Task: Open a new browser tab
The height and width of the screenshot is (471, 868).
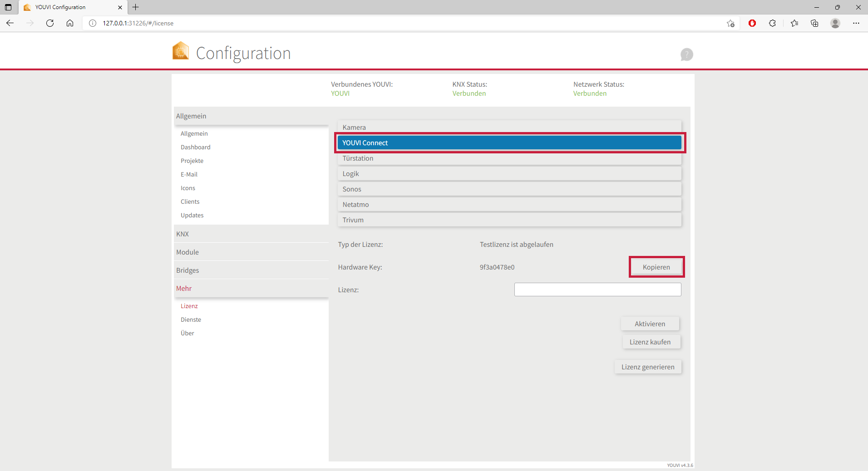Action: tap(135, 7)
